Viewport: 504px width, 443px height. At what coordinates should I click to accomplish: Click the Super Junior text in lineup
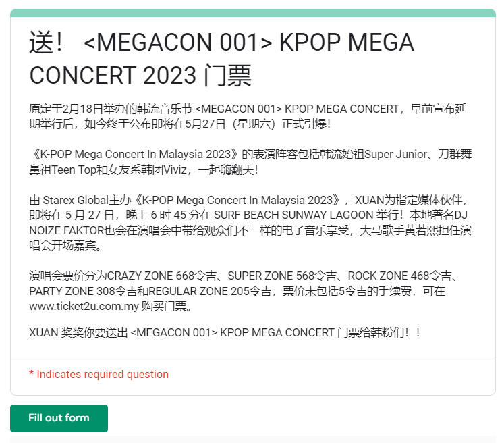point(396,155)
